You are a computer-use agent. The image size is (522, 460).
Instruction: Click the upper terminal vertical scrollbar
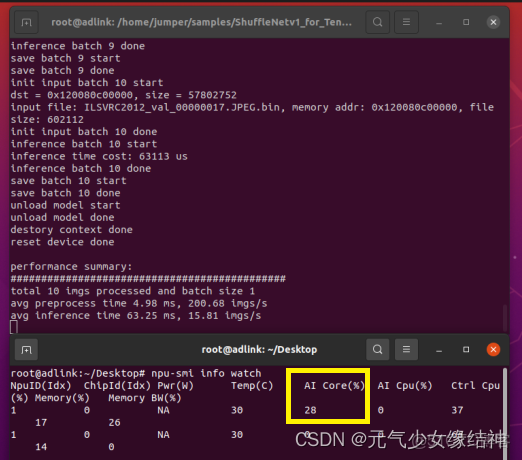point(505,318)
